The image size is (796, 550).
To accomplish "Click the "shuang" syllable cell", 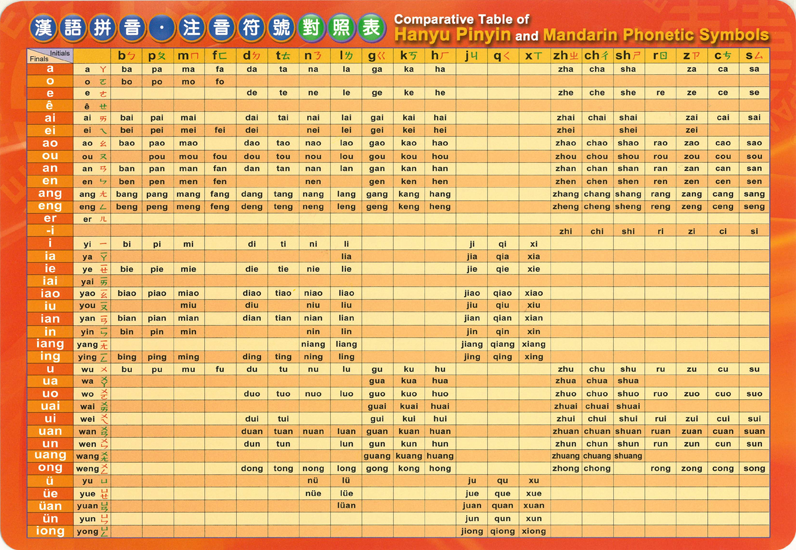I will pyautogui.click(x=628, y=456).
